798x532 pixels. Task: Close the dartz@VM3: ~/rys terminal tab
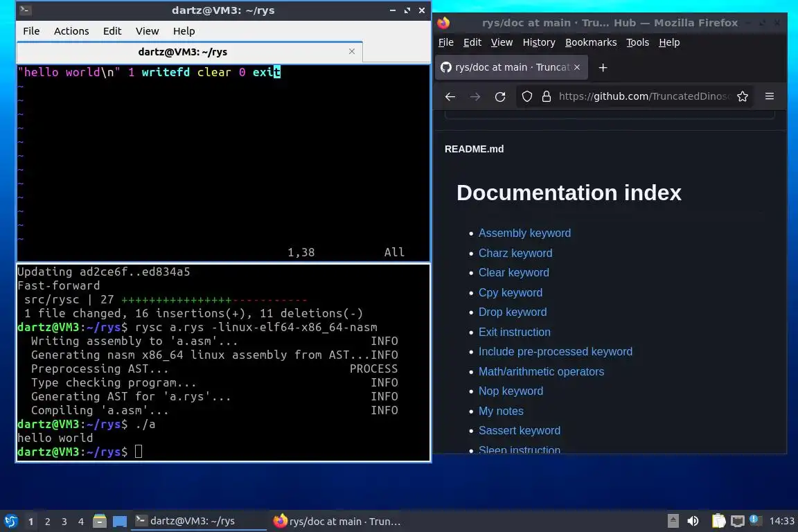[x=352, y=51]
